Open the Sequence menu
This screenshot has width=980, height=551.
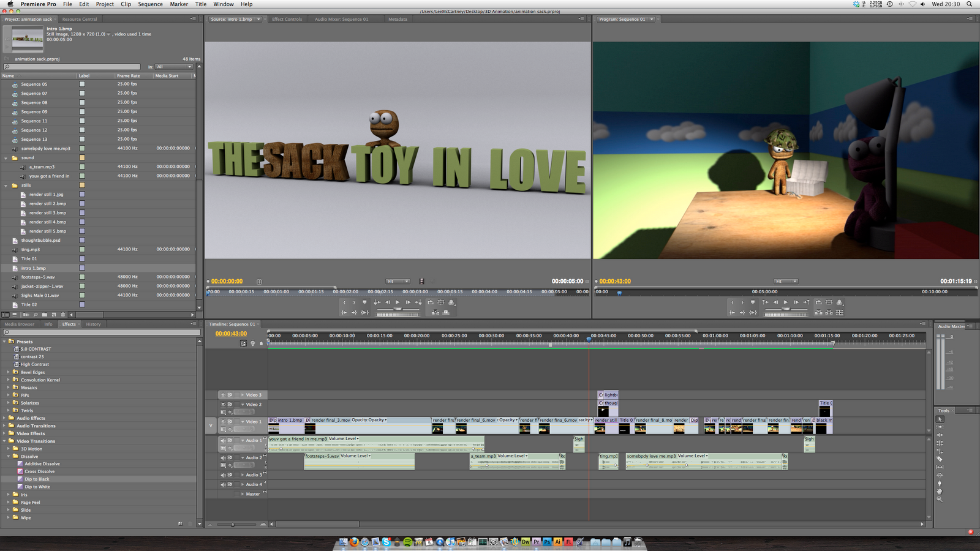pos(149,4)
